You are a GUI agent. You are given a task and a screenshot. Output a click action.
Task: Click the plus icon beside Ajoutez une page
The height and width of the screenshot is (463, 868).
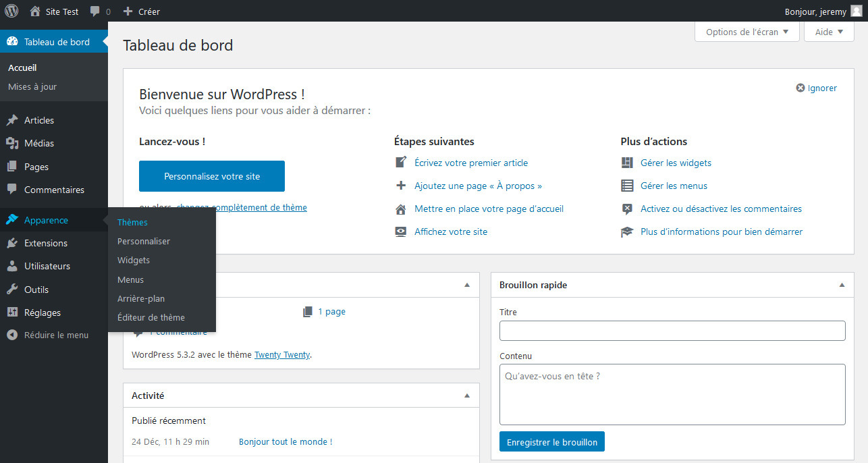click(401, 186)
